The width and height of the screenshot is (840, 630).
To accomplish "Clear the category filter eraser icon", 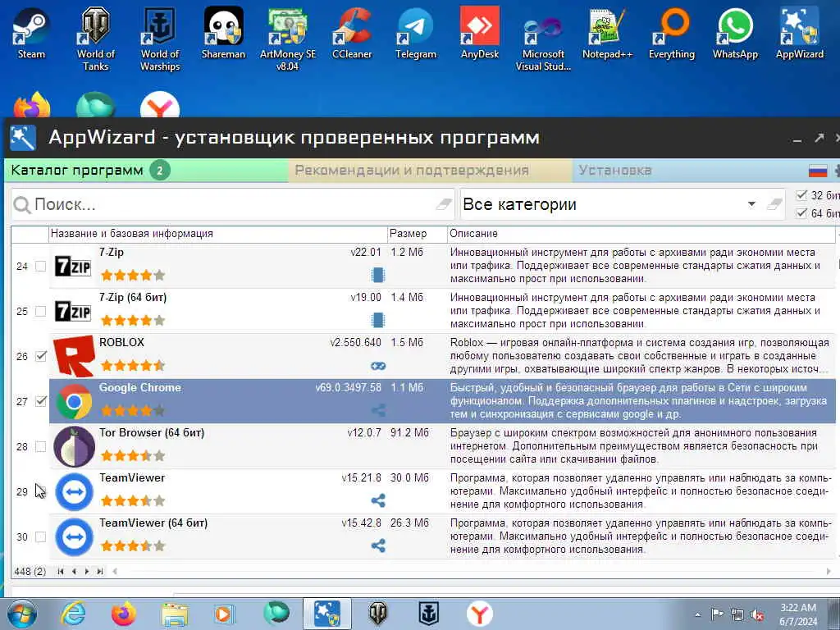I will [x=774, y=203].
